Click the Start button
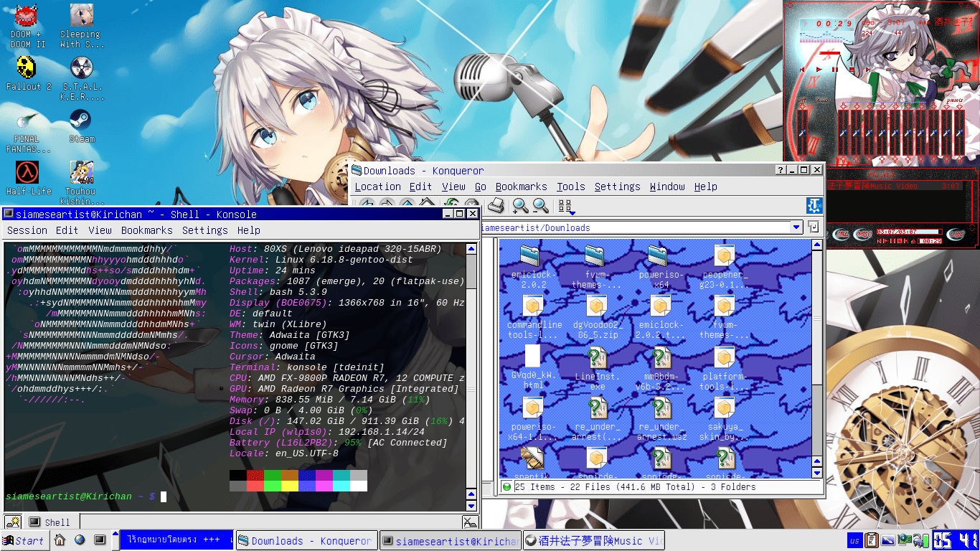The width and height of the screenshot is (980, 551). (24, 540)
